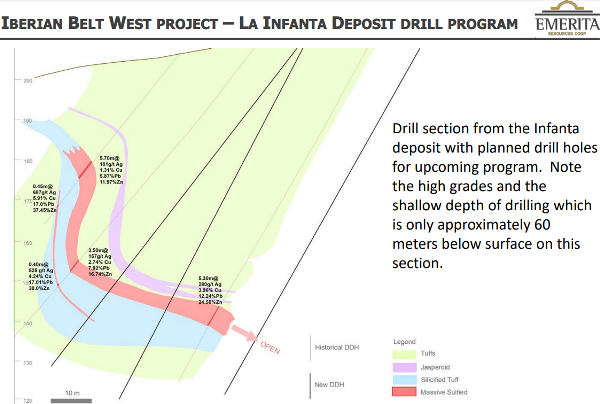Click the slide title 'Iberian Belt West project'
Viewport: 600px width, 404px height.
click(x=110, y=23)
